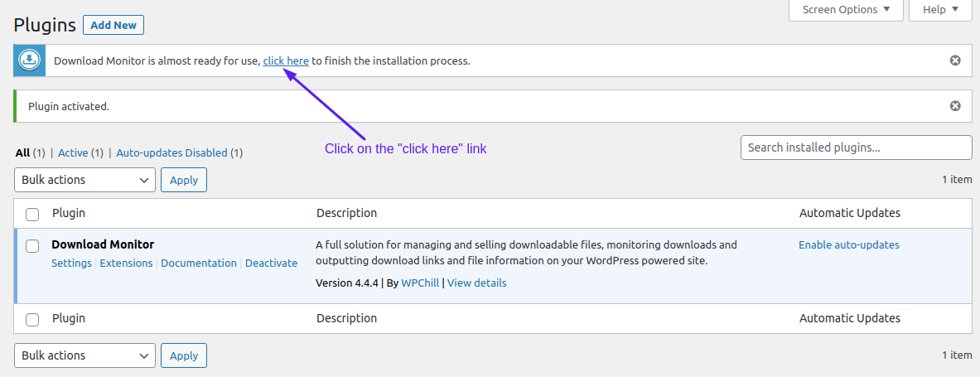Click the top Apply button
Viewport: 980px width, 377px height.
pyautogui.click(x=184, y=180)
